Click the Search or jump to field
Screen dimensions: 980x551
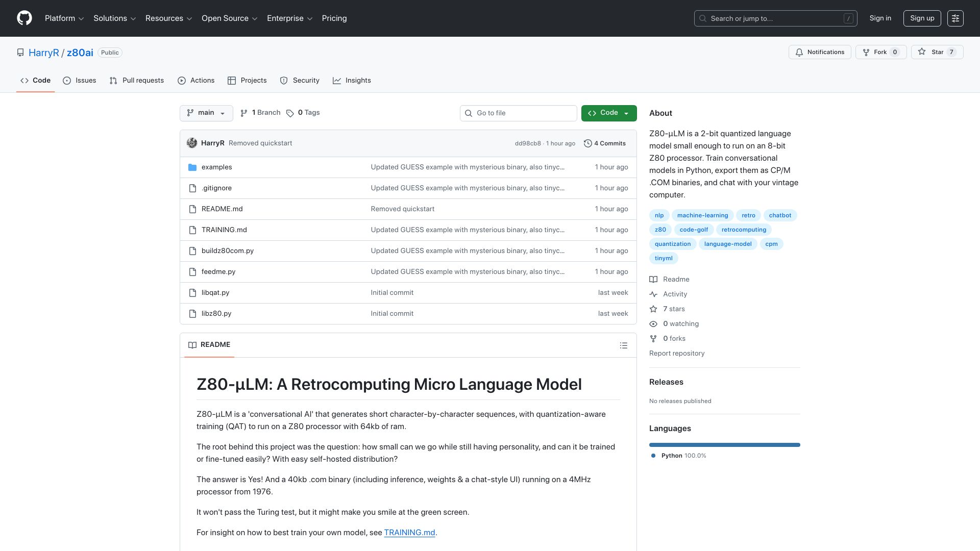(x=775, y=18)
